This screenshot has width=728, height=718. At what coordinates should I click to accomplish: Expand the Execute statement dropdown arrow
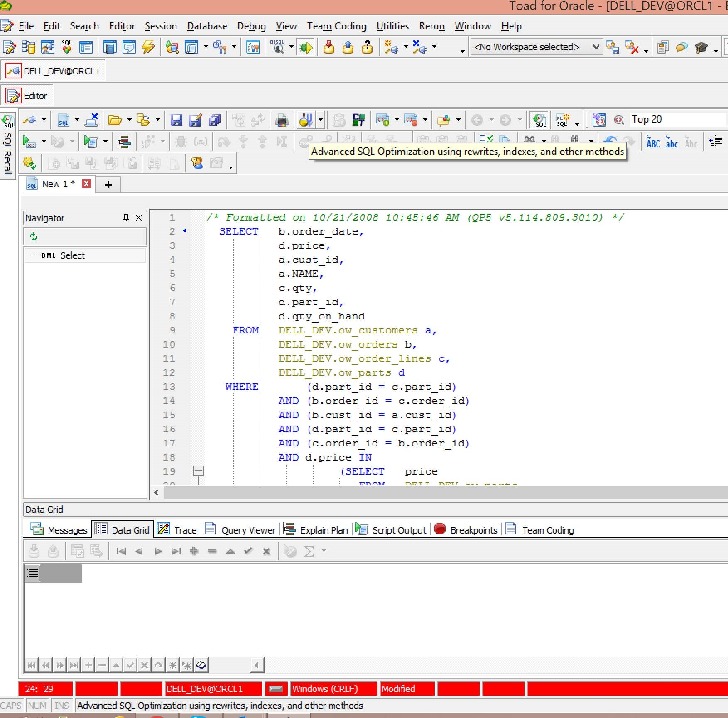(44, 142)
